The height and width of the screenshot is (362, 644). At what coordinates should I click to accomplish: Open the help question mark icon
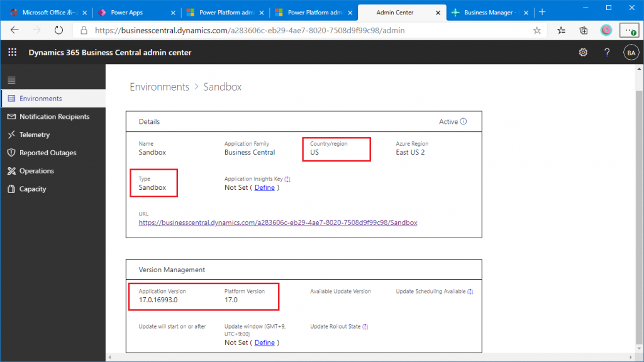click(x=607, y=53)
